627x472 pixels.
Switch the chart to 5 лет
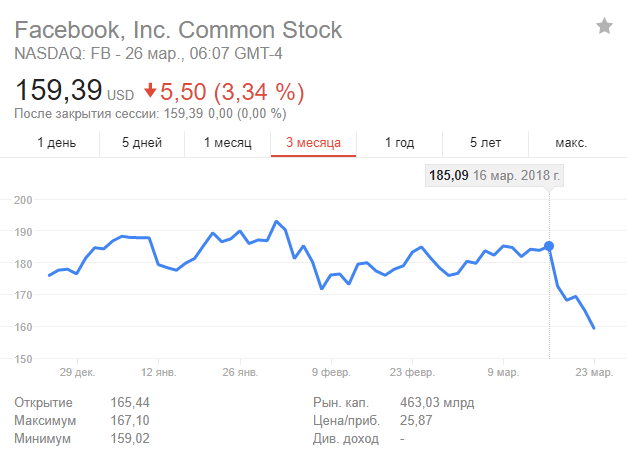pyautogui.click(x=485, y=143)
